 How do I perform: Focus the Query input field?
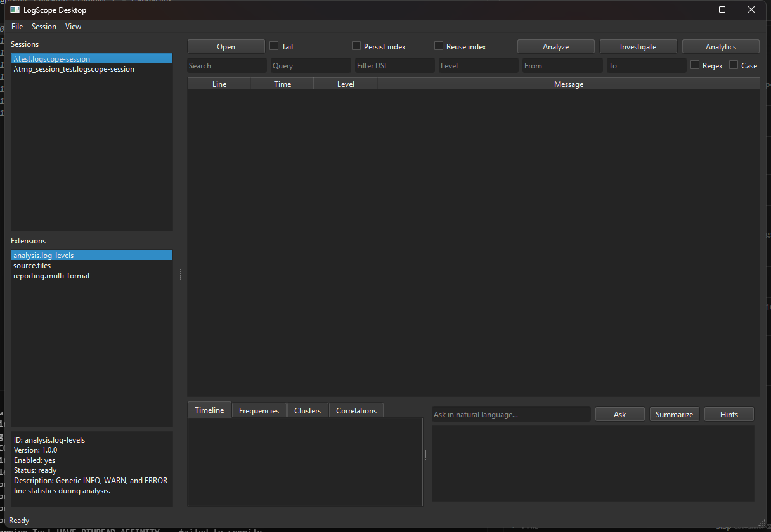[x=311, y=66]
